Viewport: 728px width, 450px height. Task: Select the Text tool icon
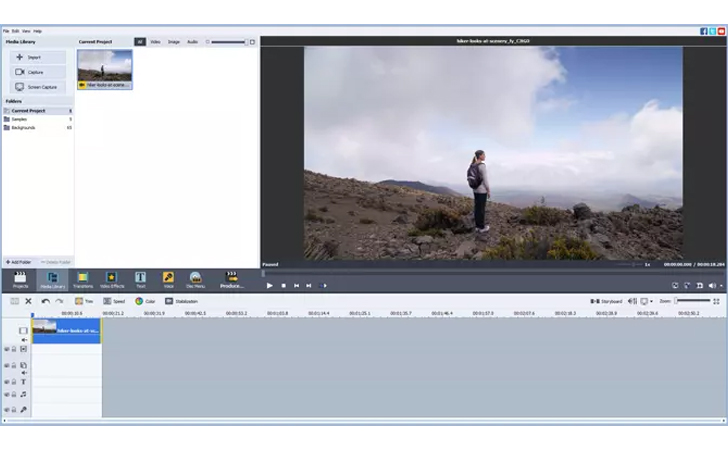click(140, 280)
